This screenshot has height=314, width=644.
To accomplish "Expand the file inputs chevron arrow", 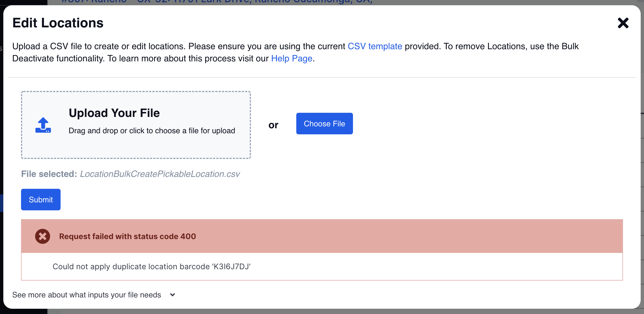I will point(173,295).
